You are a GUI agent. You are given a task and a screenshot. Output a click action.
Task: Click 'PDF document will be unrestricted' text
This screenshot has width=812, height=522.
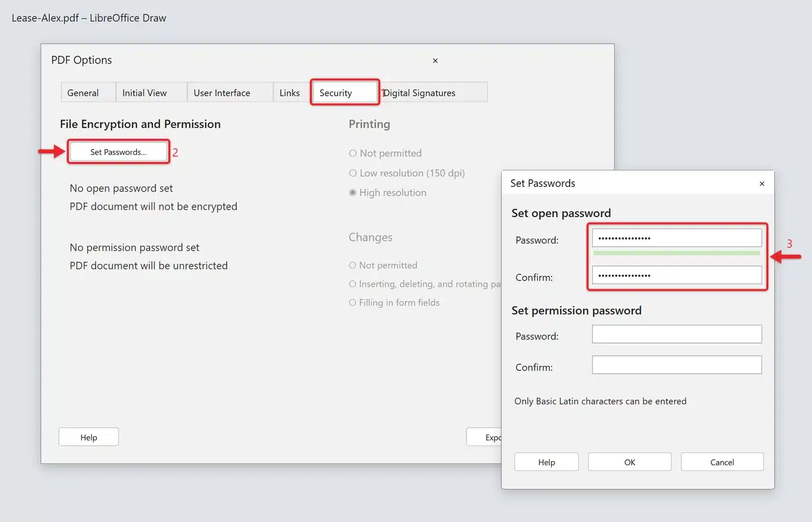click(148, 266)
